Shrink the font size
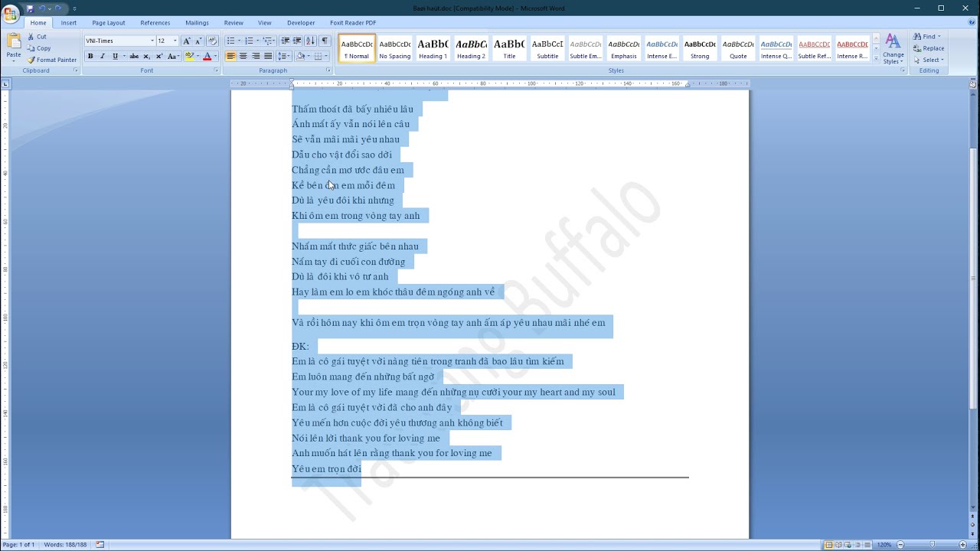This screenshot has width=980, height=551. tap(198, 41)
